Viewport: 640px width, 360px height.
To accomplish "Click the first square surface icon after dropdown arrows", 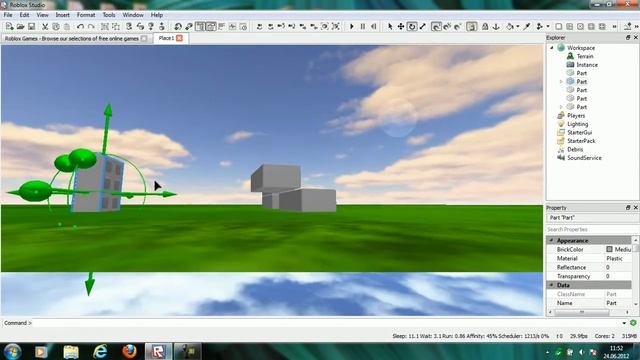I will pyautogui.click(x=559, y=27).
